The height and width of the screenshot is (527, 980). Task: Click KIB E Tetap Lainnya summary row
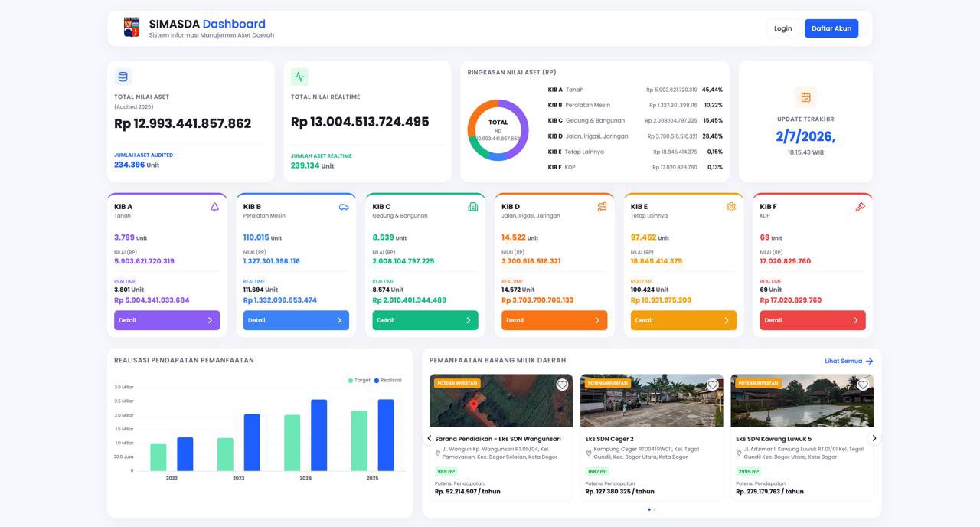click(635, 152)
